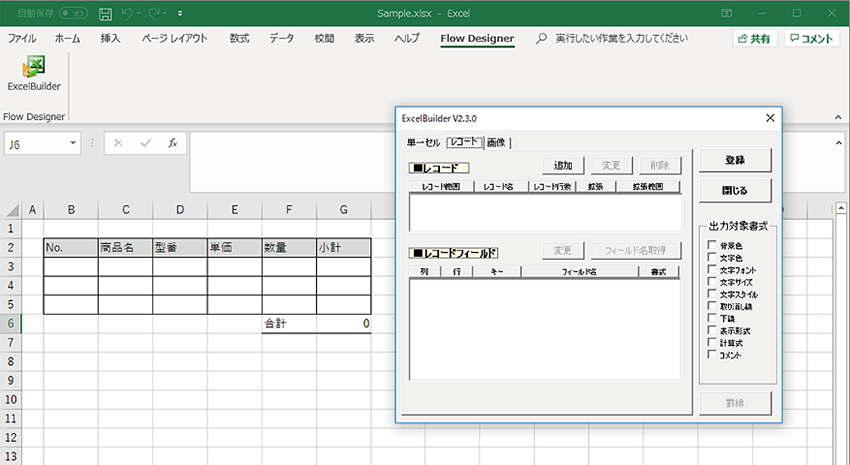This screenshot has width=850, height=465.
Task: Open the quick access toolbar customize arrow
Action: [x=180, y=14]
